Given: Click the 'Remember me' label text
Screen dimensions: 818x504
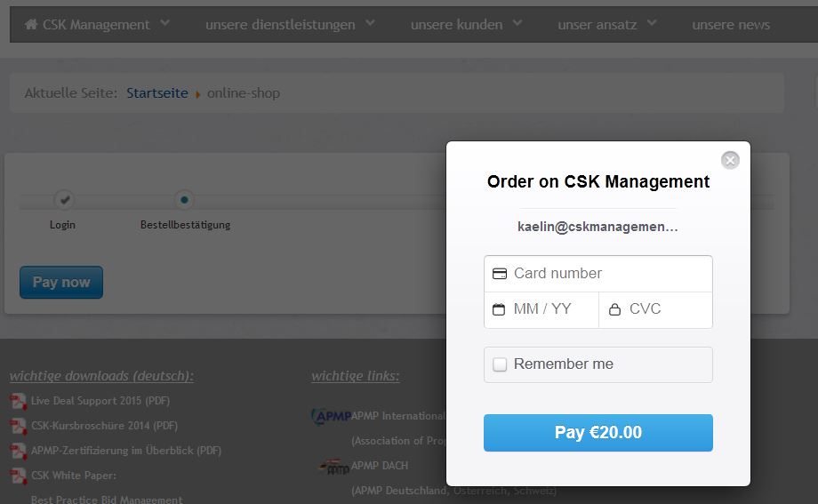Looking at the screenshot, I should click(564, 364).
